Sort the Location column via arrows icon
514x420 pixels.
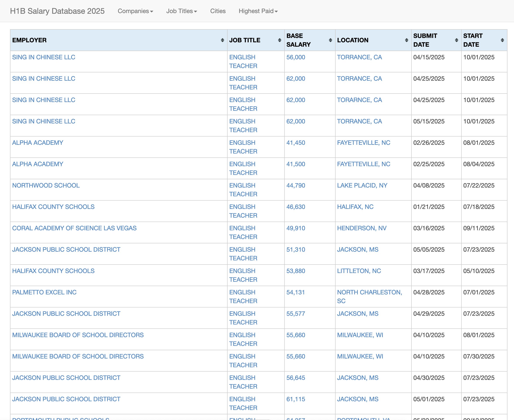[407, 40]
